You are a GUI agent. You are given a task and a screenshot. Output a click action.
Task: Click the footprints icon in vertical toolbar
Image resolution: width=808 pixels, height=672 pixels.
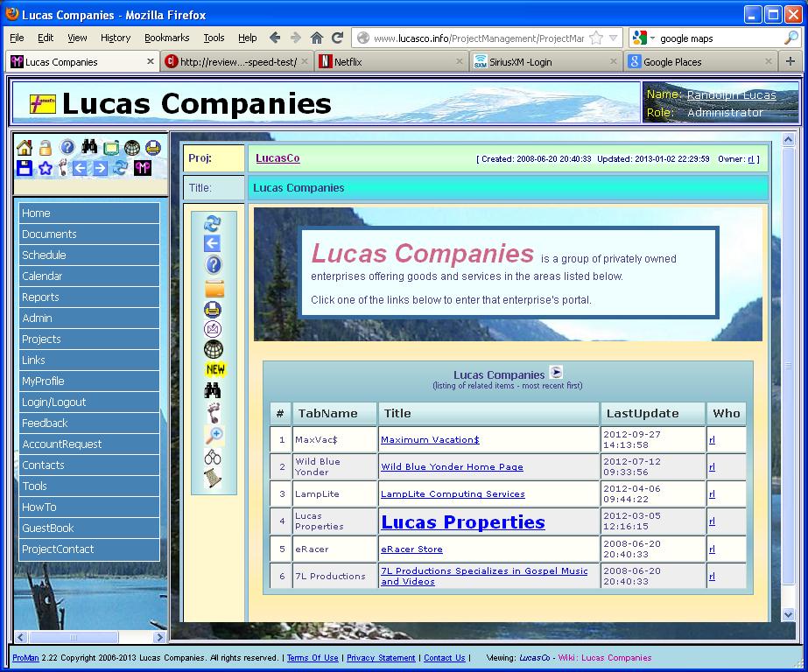(x=213, y=413)
